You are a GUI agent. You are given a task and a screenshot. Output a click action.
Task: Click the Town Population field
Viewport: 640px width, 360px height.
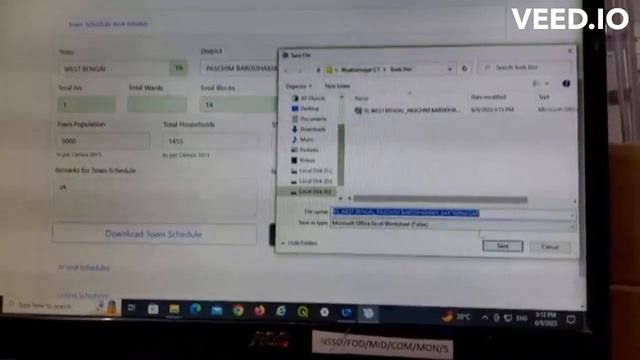pos(102,141)
